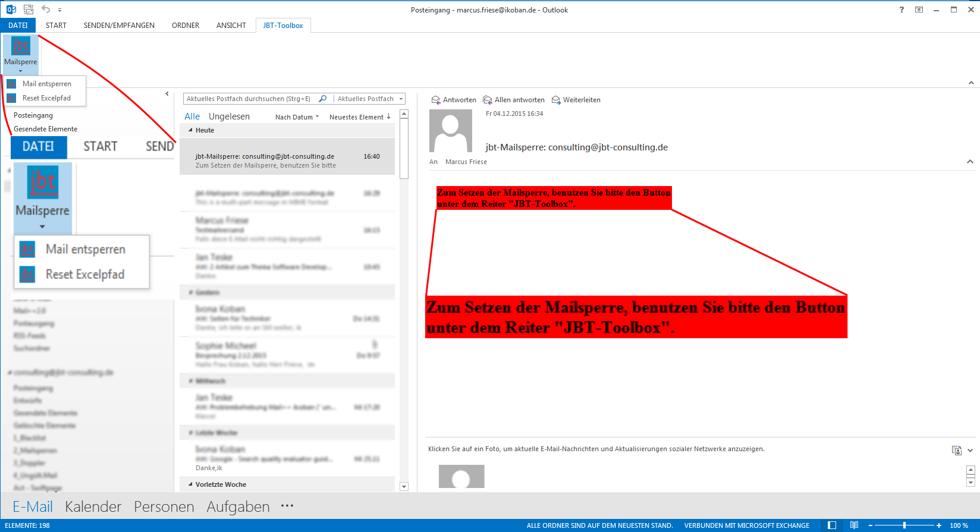Viewport: 980px width, 532px height.
Task: Click the People Pane scroll down arrow
Action: [x=970, y=482]
